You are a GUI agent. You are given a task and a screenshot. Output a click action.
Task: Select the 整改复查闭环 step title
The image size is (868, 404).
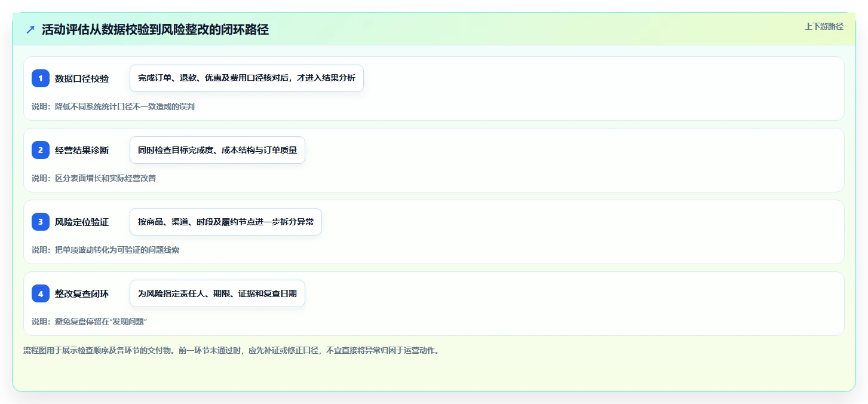pyautogui.click(x=82, y=293)
